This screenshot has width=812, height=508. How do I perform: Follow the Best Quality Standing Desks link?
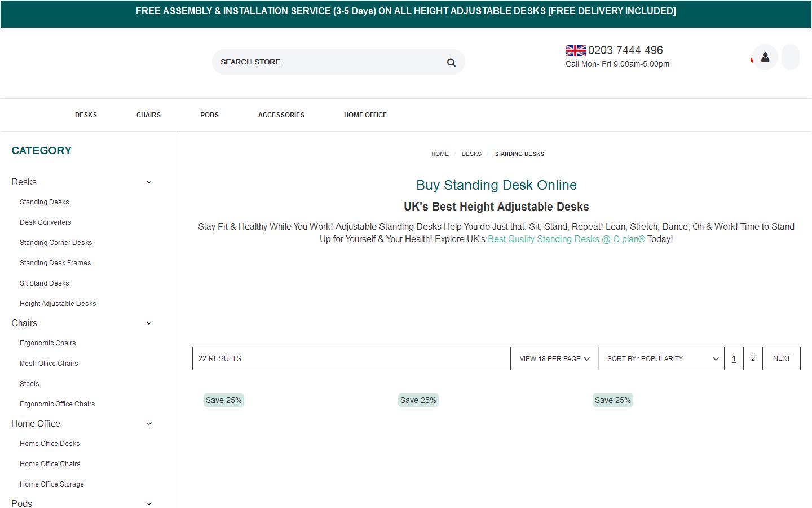[566, 239]
